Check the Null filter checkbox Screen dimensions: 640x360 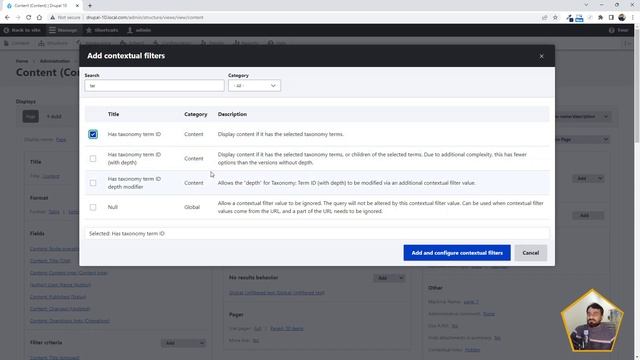pyautogui.click(x=93, y=207)
